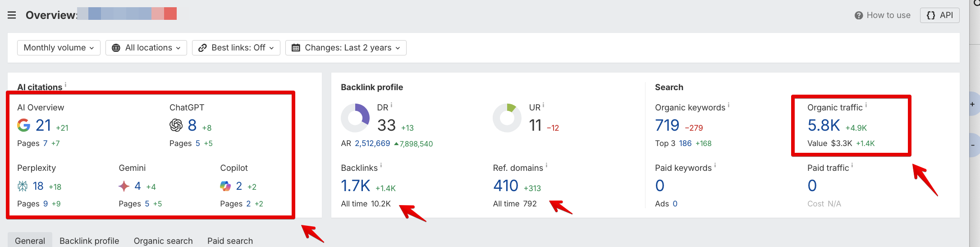Image resolution: width=980 pixels, height=247 pixels.
Task: Click the Organic keywords info icon
Action: [728, 105]
